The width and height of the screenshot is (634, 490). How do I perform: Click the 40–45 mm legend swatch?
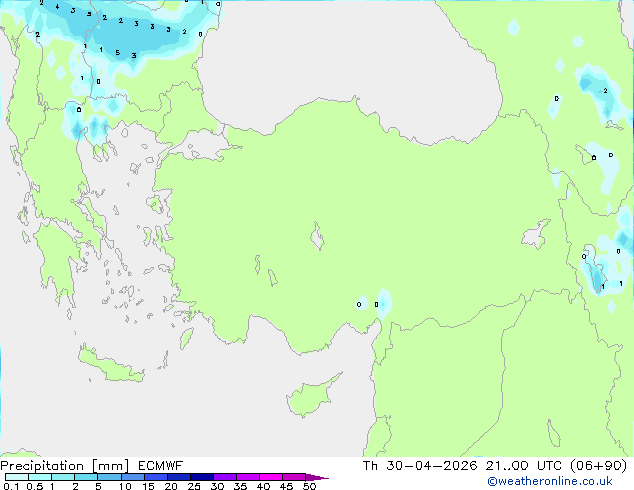coord(271,477)
